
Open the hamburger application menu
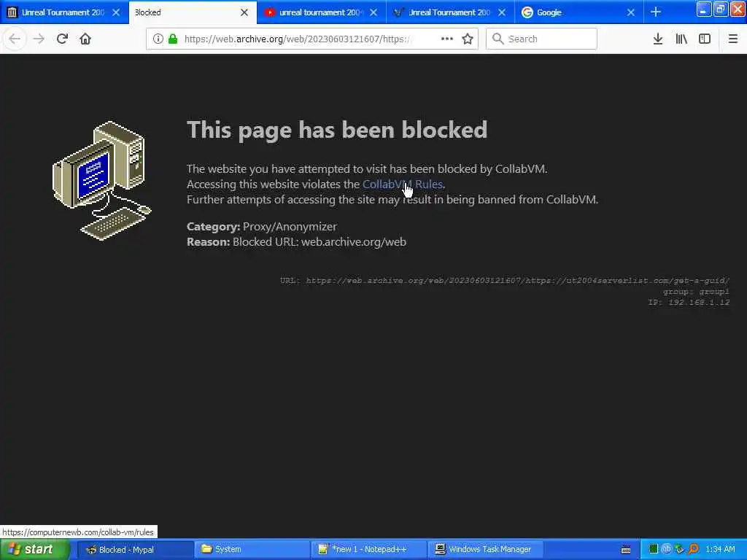tap(733, 39)
